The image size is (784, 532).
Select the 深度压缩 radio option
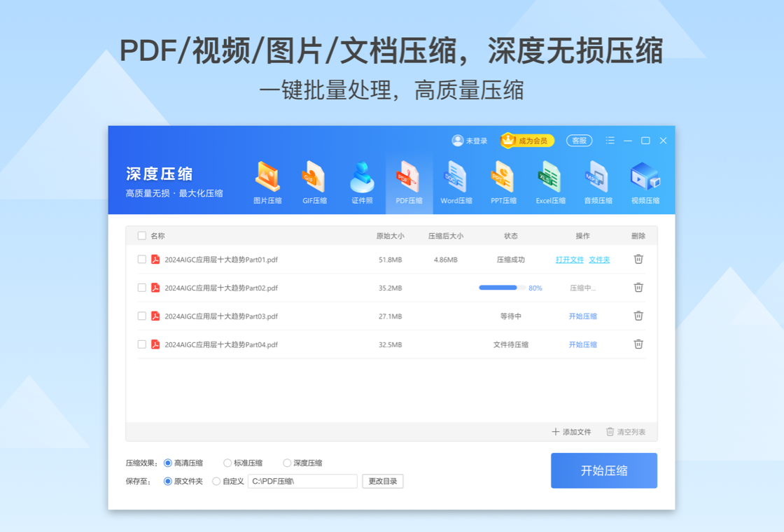coord(287,463)
